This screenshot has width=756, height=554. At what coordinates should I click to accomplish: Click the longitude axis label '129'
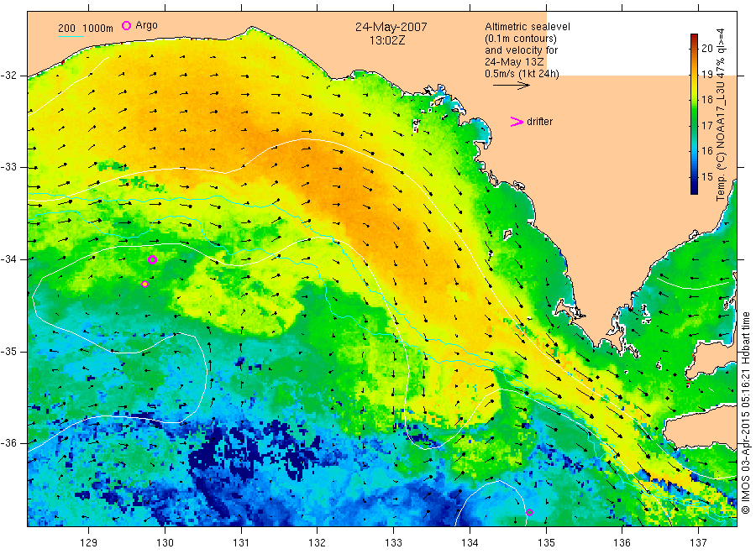coord(89,543)
